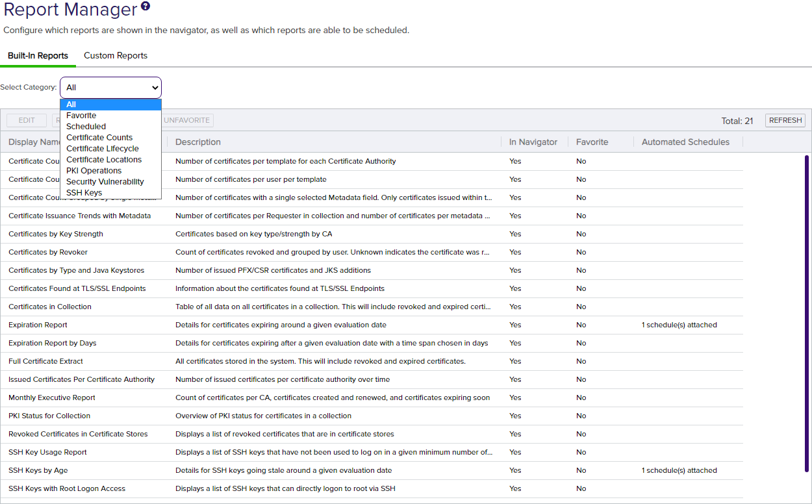Click the EDIT button in the toolbar
Viewport: 812px width, 504px height.
[27, 121]
